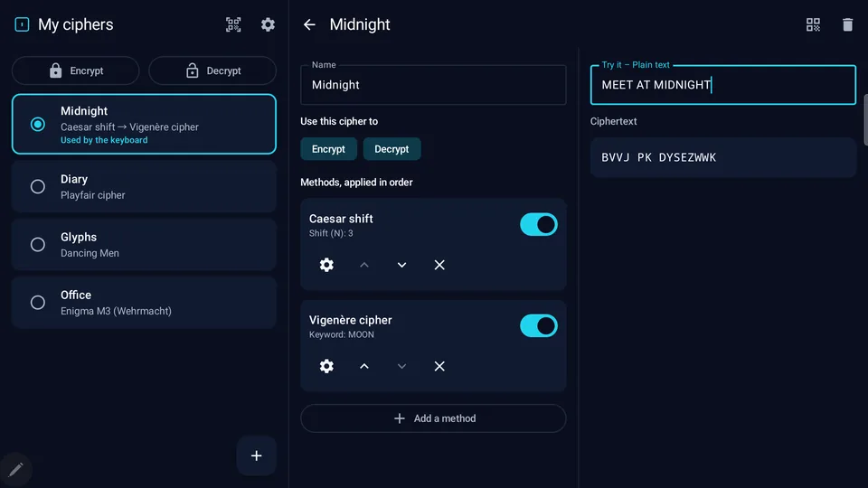Click the Used by the keyboard label
Viewport: 868px width, 488px height.
[104, 140]
